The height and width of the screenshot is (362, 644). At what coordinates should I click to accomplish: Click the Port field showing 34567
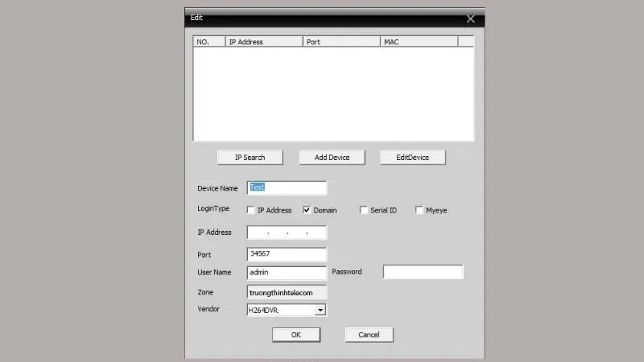[287, 254]
